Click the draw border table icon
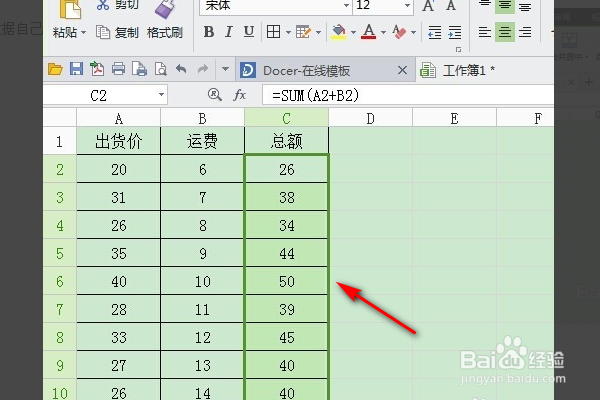 point(303,32)
